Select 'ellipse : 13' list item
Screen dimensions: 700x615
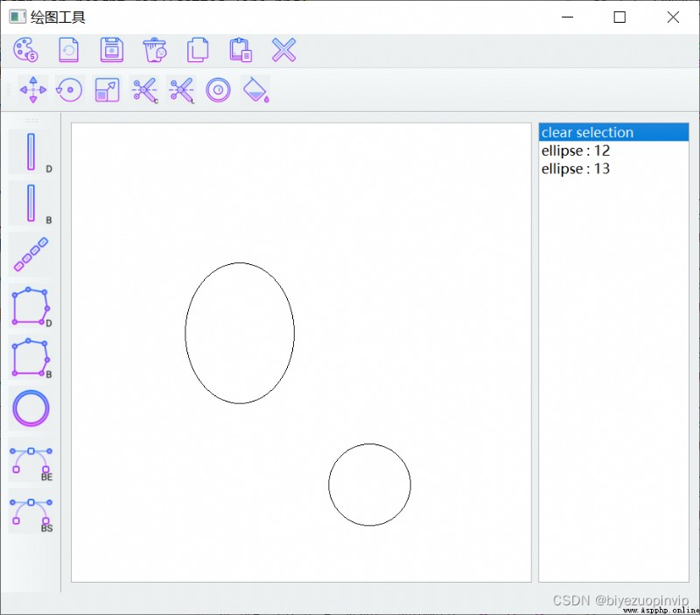613,169
